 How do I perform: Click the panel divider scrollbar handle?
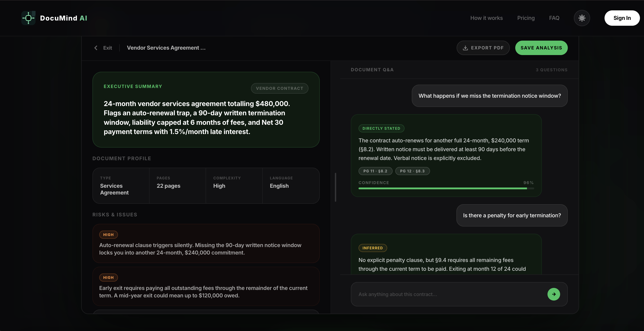pyautogui.click(x=335, y=187)
